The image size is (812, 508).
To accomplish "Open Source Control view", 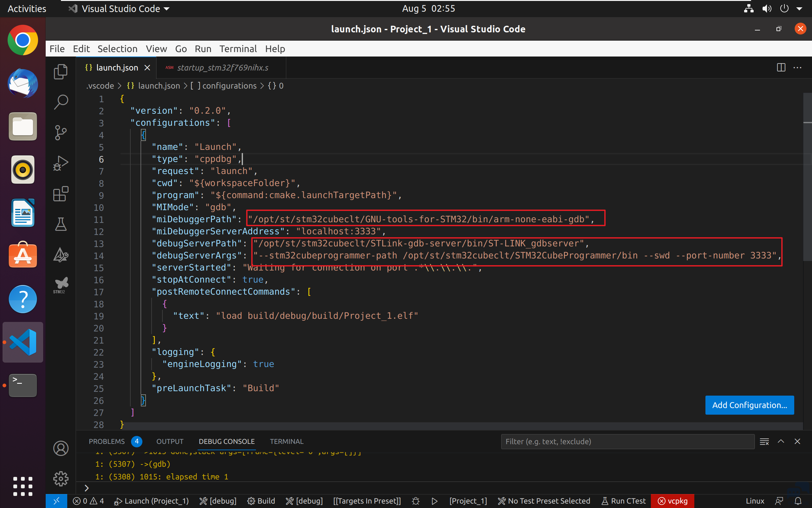I will 61,133.
